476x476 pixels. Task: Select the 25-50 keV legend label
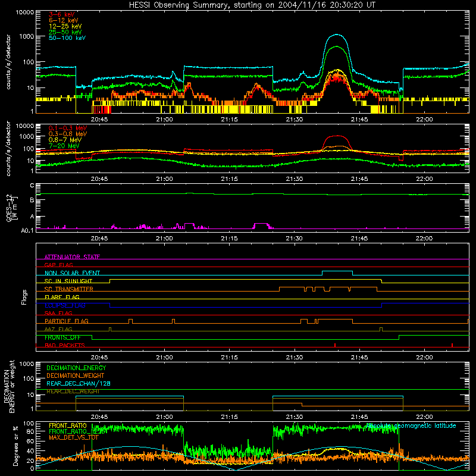pos(65,32)
